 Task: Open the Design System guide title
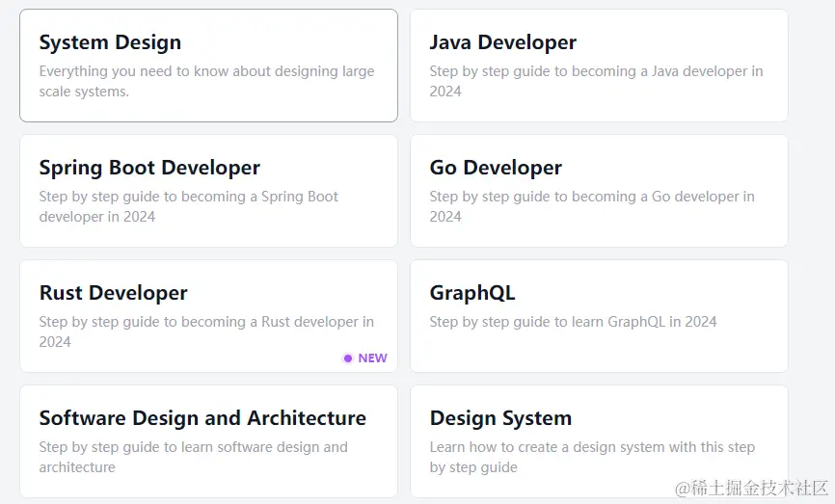(500, 418)
